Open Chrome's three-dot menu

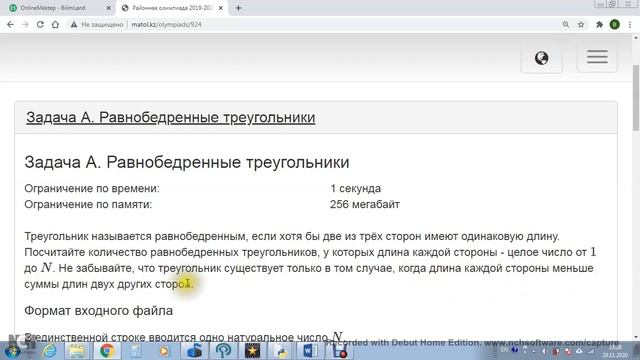630,24
